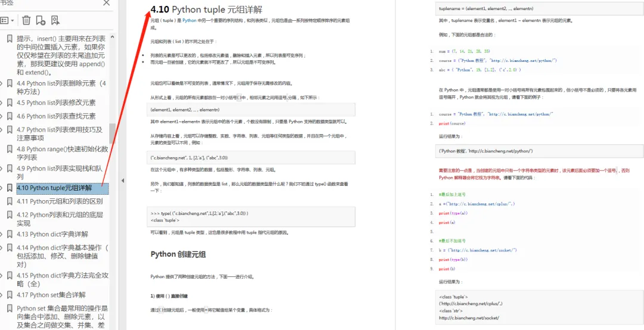Click bookmark icon beside 4.14 Python dict字典基本操作
The image size is (644, 330).
click(10, 248)
